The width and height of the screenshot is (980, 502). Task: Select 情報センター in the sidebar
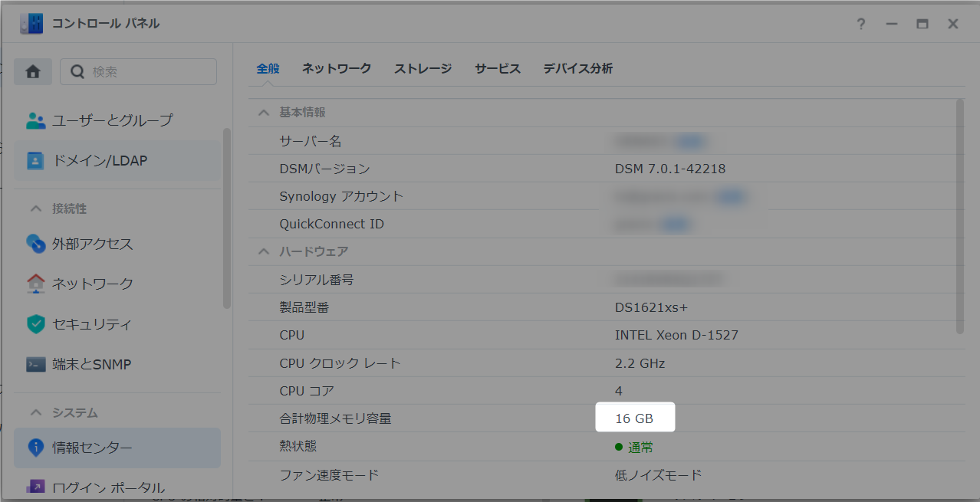pyautogui.click(x=117, y=448)
